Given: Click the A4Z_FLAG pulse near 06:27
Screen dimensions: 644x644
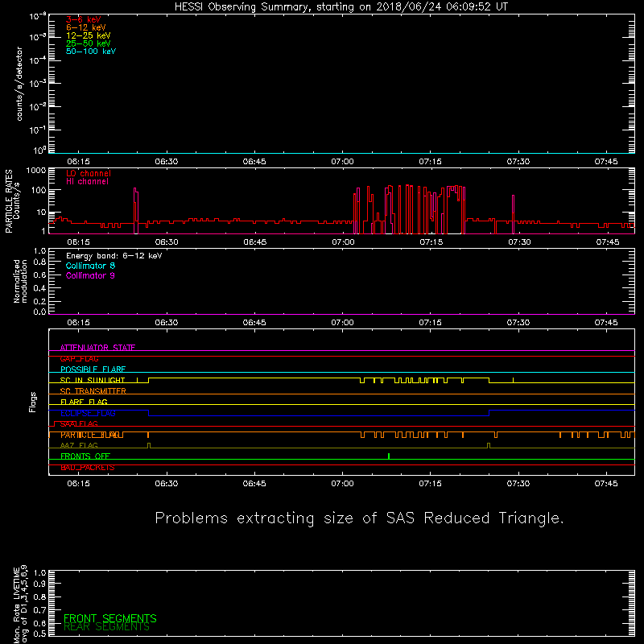Looking at the screenshot, I should point(149,445).
